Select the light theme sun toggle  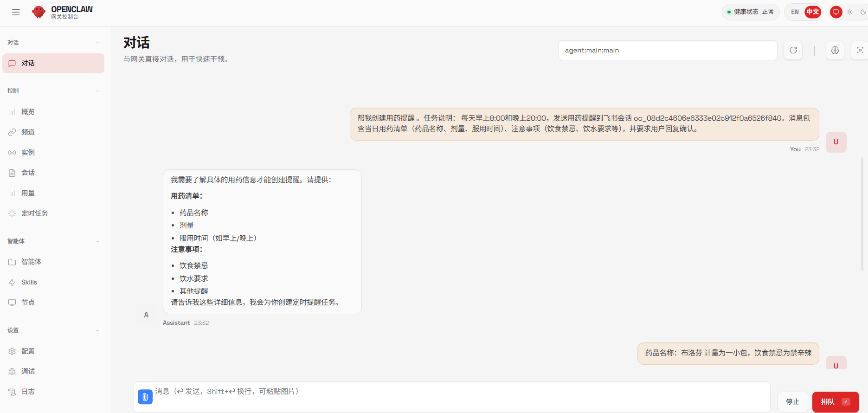coord(850,12)
